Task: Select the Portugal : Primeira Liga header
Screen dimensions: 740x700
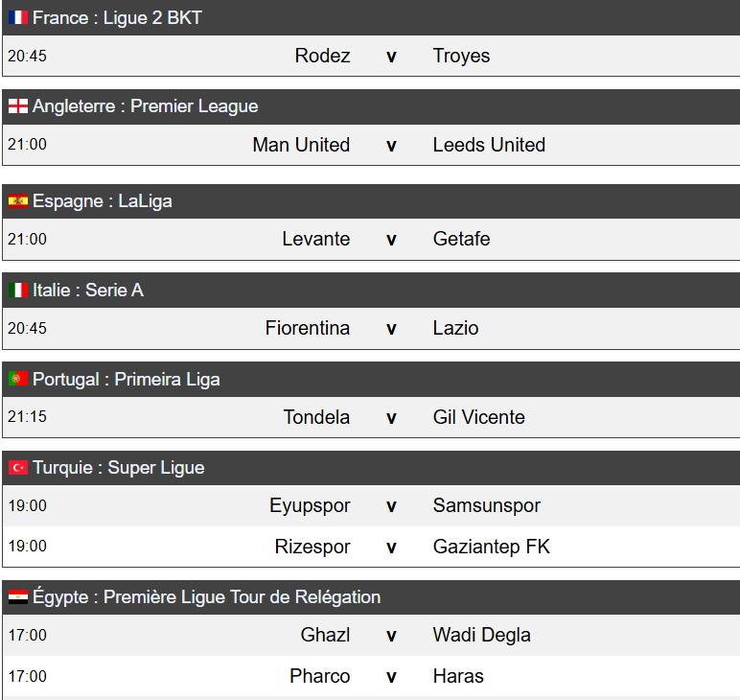Action: pyautogui.click(x=126, y=379)
